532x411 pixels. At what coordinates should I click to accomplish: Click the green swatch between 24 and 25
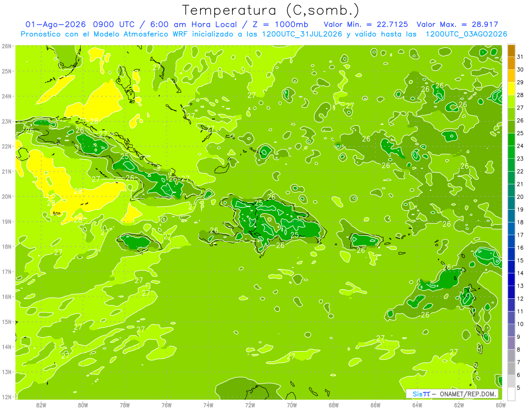coord(511,140)
